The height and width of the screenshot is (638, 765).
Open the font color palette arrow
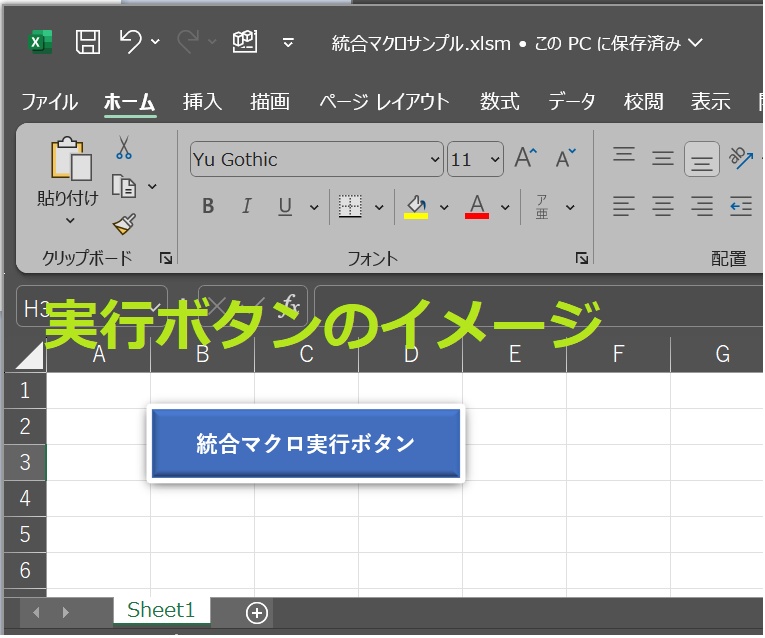click(x=505, y=208)
